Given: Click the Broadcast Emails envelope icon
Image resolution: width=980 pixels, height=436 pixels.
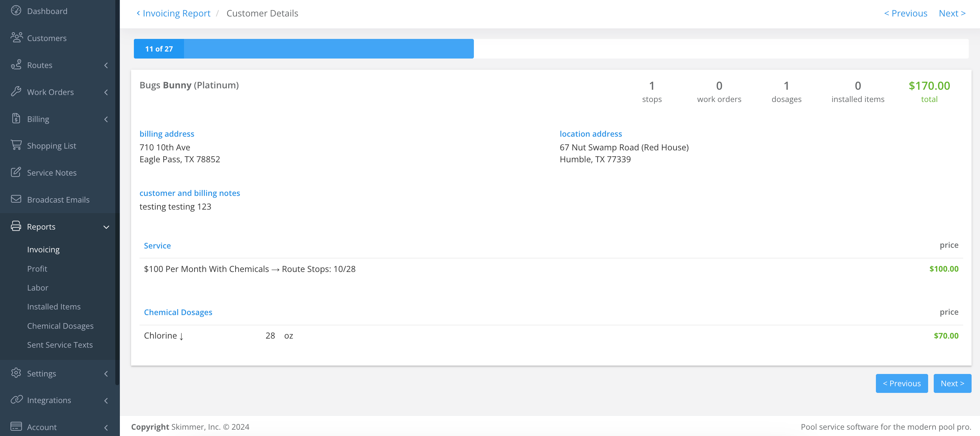Looking at the screenshot, I should coord(16,199).
